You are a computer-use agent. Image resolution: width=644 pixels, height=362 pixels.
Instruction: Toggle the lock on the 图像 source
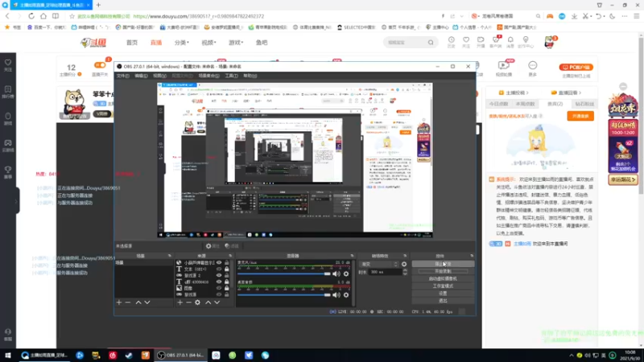click(227, 288)
